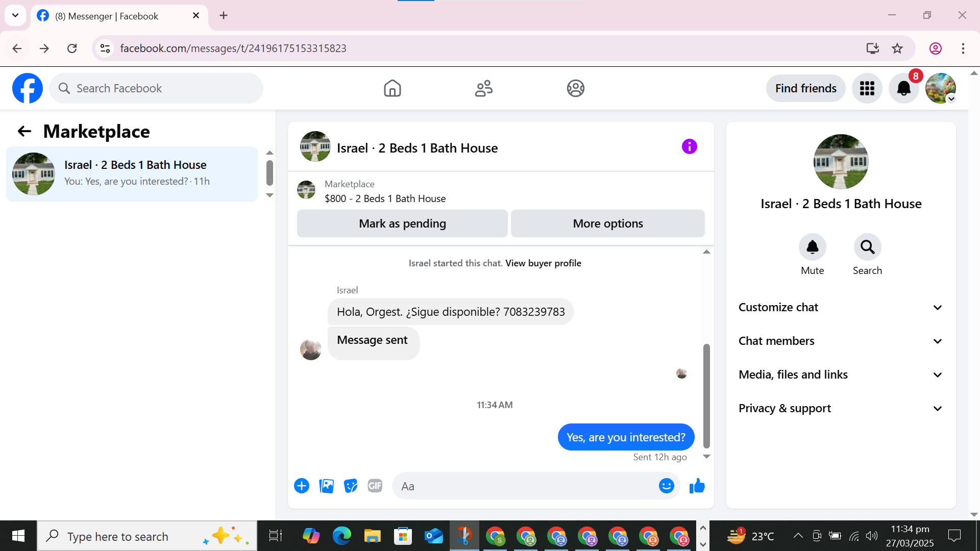Expand Customize chat section
This screenshot has width=980, height=551.
[840, 308]
